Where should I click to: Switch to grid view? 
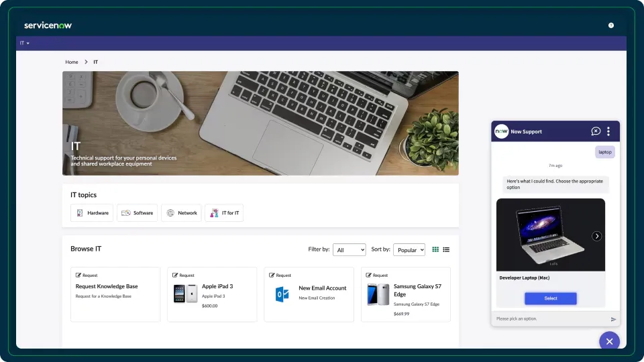click(x=435, y=249)
